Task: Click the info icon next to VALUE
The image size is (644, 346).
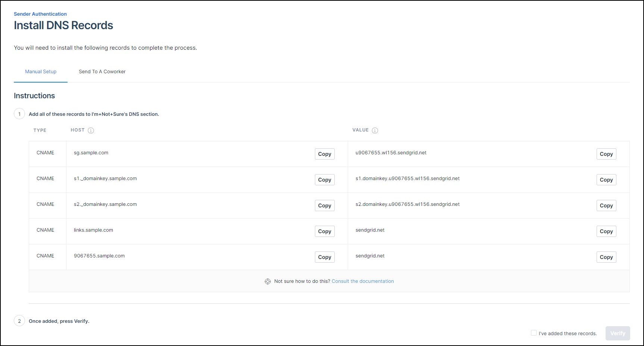Action: tap(375, 130)
